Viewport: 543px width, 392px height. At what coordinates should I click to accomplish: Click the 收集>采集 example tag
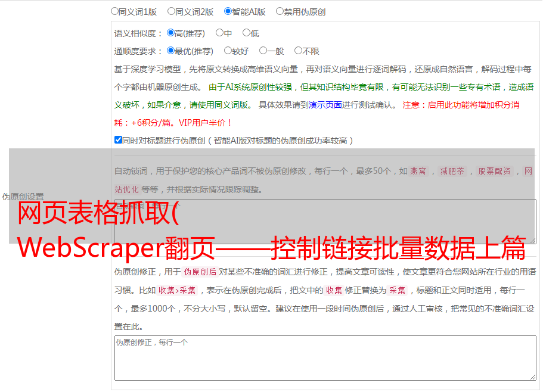(177, 290)
